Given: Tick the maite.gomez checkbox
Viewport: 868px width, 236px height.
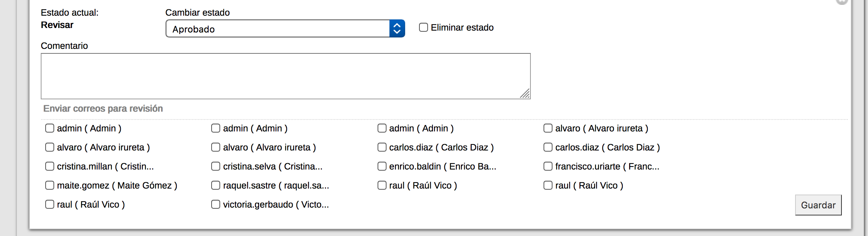Looking at the screenshot, I should tap(50, 185).
